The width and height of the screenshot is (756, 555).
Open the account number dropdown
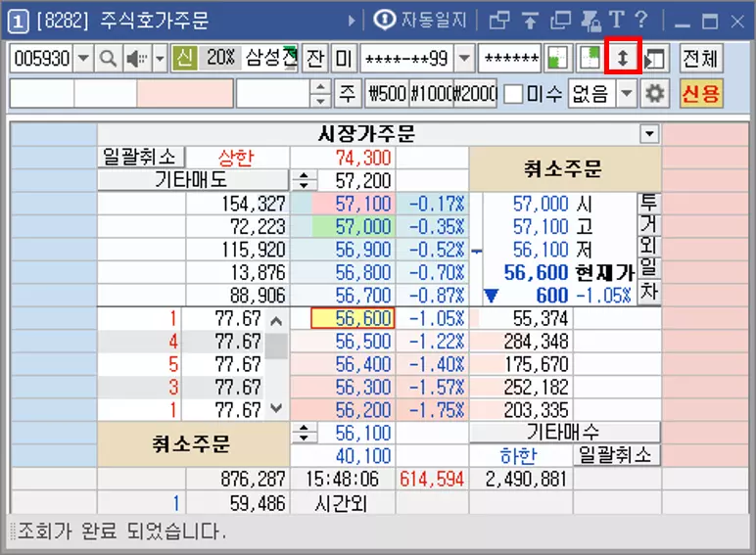[x=465, y=59]
